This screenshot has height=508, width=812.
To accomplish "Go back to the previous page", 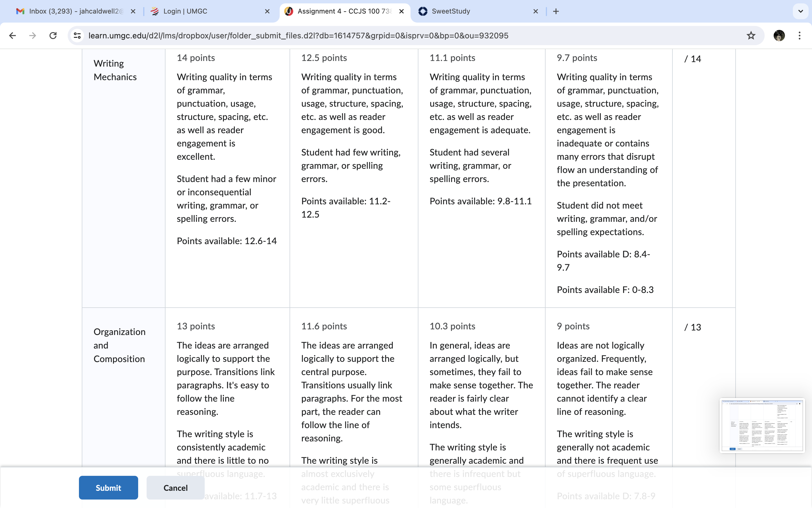I will 12,36.
